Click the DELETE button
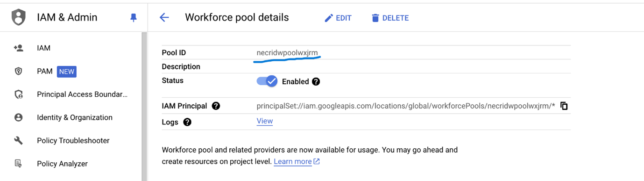 (x=390, y=18)
